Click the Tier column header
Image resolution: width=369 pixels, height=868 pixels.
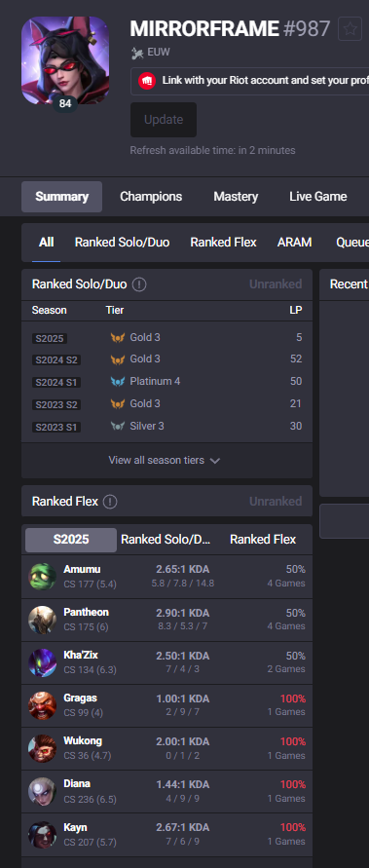click(x=115, y=311)
